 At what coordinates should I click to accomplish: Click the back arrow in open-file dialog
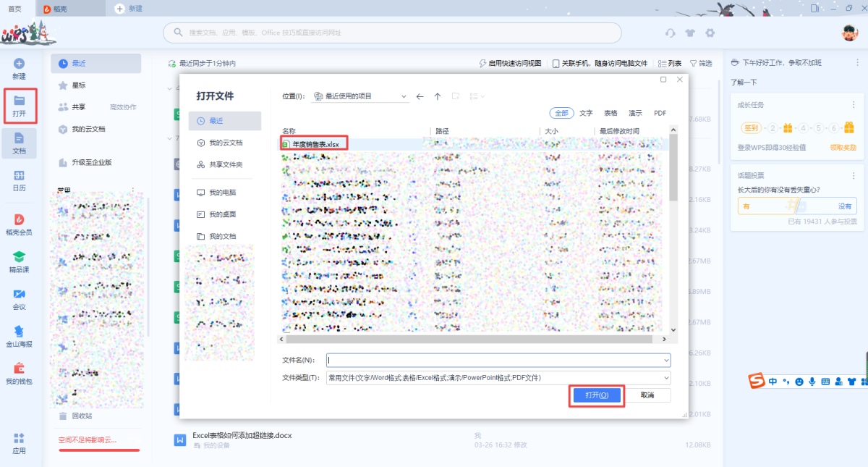[x=420, y=96]
